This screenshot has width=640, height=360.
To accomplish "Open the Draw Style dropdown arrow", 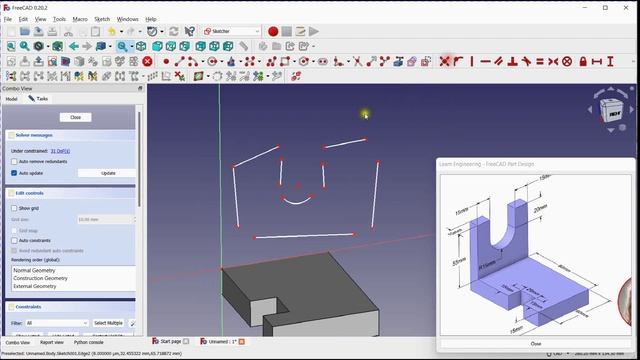I will click(48, 46).
